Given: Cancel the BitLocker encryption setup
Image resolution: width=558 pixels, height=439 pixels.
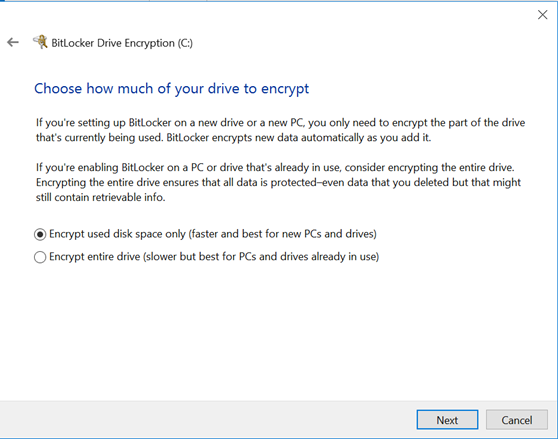Looking at the screenshot, I should [x=517, y=420].
